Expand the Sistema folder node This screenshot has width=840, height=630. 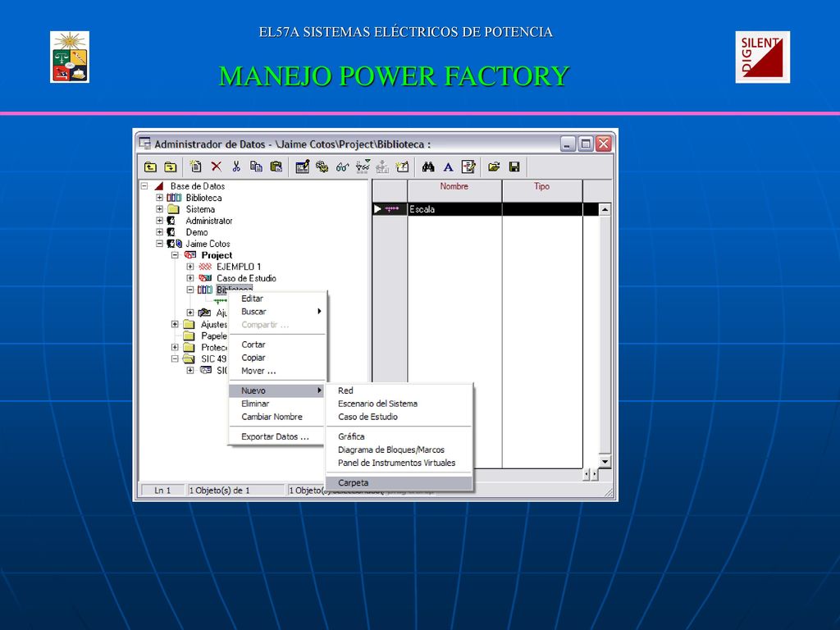coord(159,209)
